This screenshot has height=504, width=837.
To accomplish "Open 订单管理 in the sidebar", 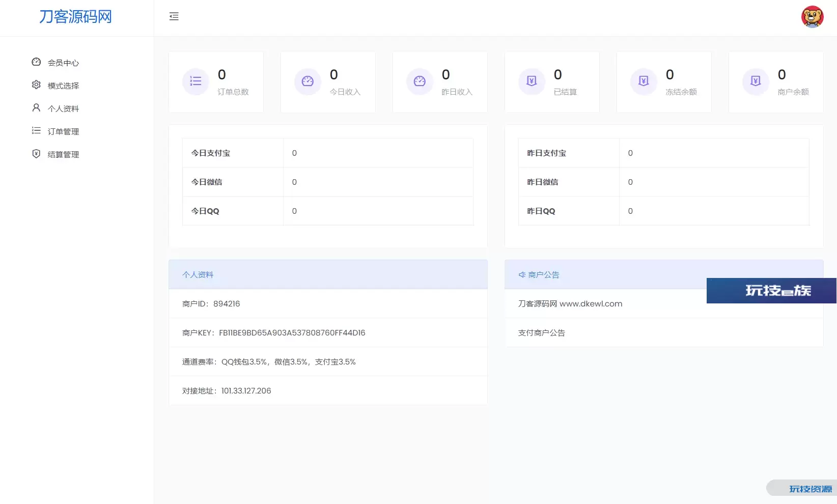I will [x=63, y=131].
